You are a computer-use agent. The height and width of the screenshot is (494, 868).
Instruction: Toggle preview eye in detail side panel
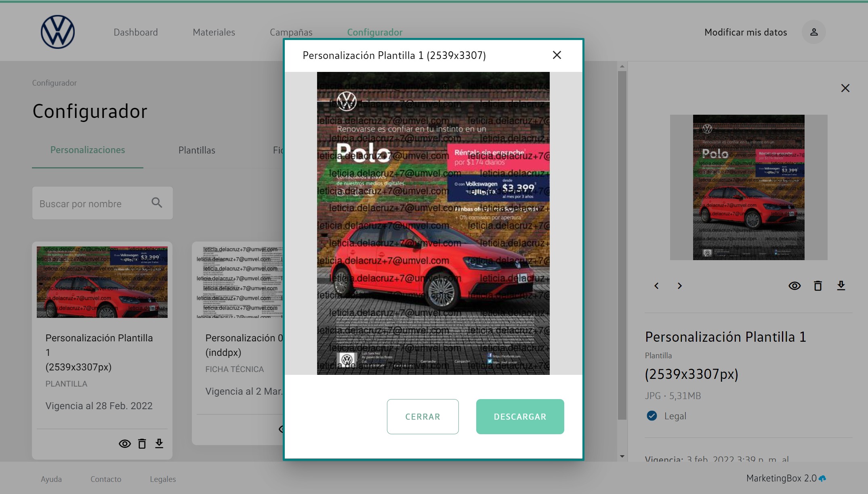point(794,286)
